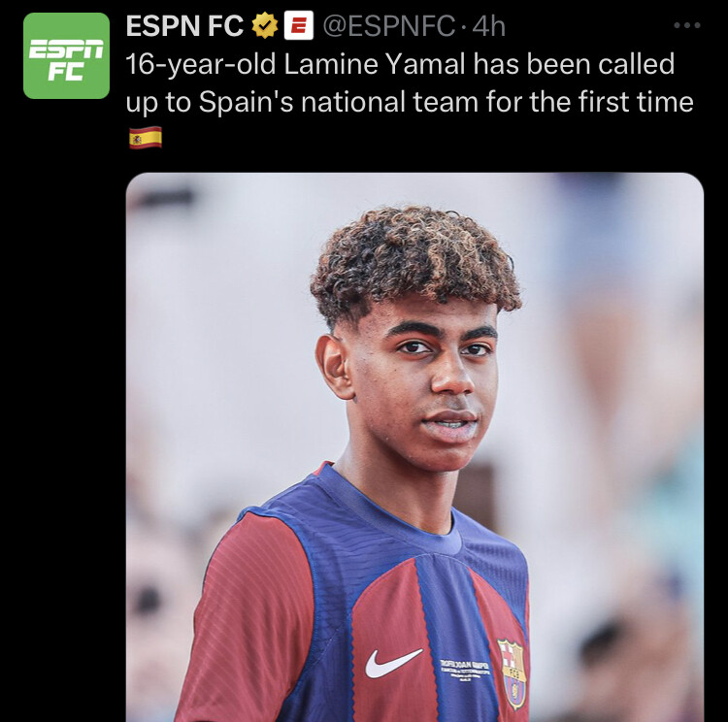Open the ESPN FC display name
728x722 pixels.
click(x=184, y=25)
